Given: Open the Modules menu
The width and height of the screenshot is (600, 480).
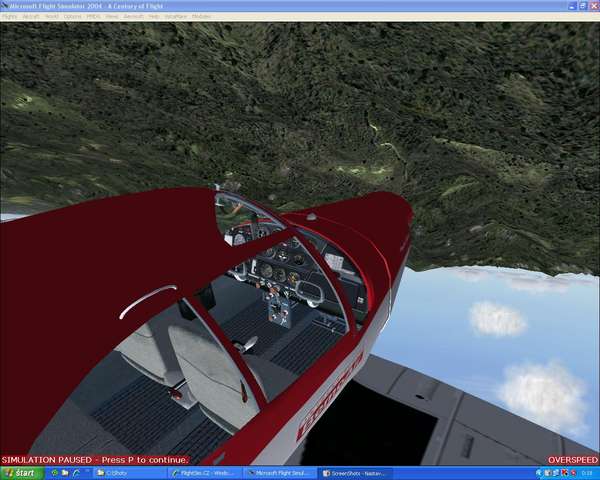Looking at the screenshot, I should tap(201, 16).
